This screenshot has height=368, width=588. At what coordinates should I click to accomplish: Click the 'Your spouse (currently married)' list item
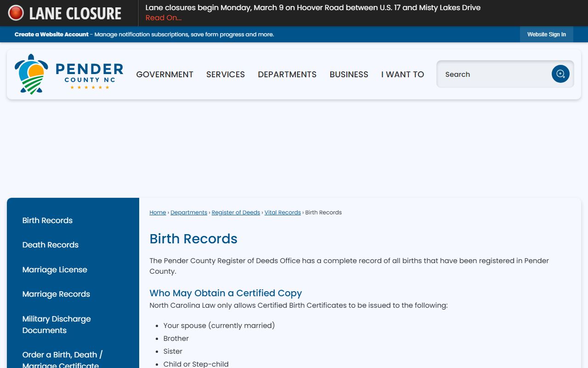pyautogui.click(x=219, y=326)
